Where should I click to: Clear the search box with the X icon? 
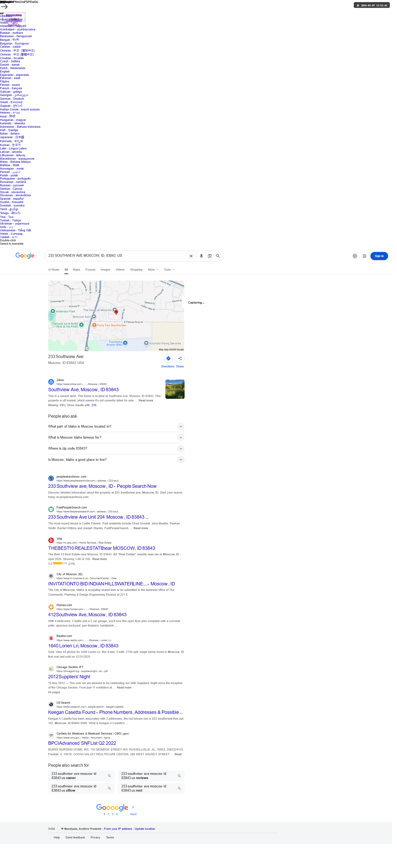191,256
